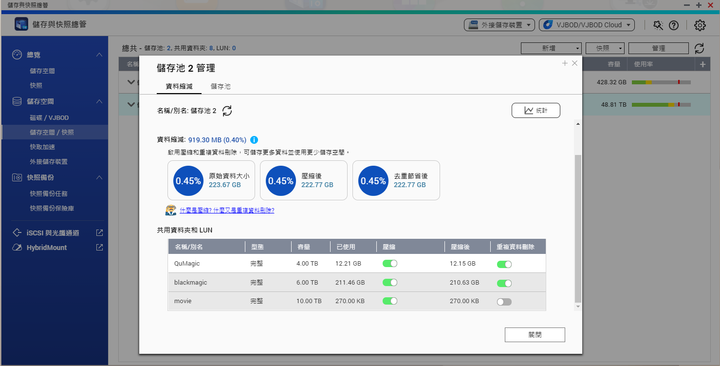Open Snapshot Backup Tasks sidebar item
The width and height of the screenshot is (720, 366).
(48, 194)
